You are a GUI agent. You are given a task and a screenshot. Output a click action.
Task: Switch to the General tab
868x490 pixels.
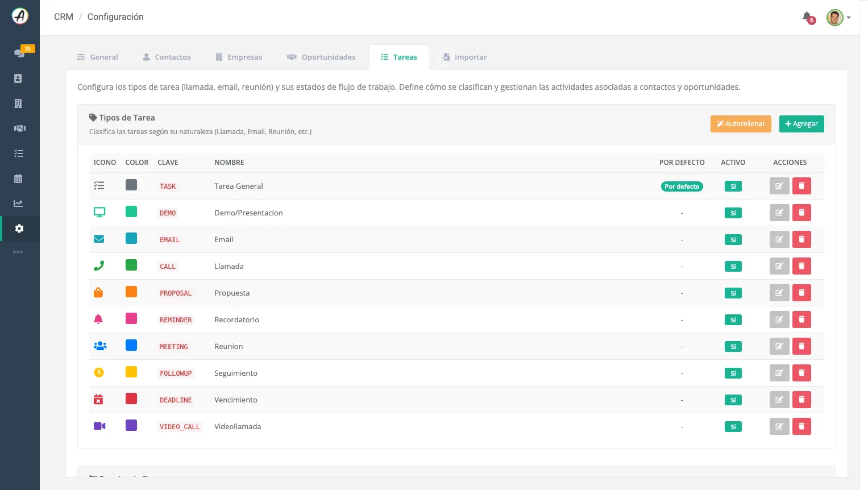pyautogui.click(x=98, y=57)
